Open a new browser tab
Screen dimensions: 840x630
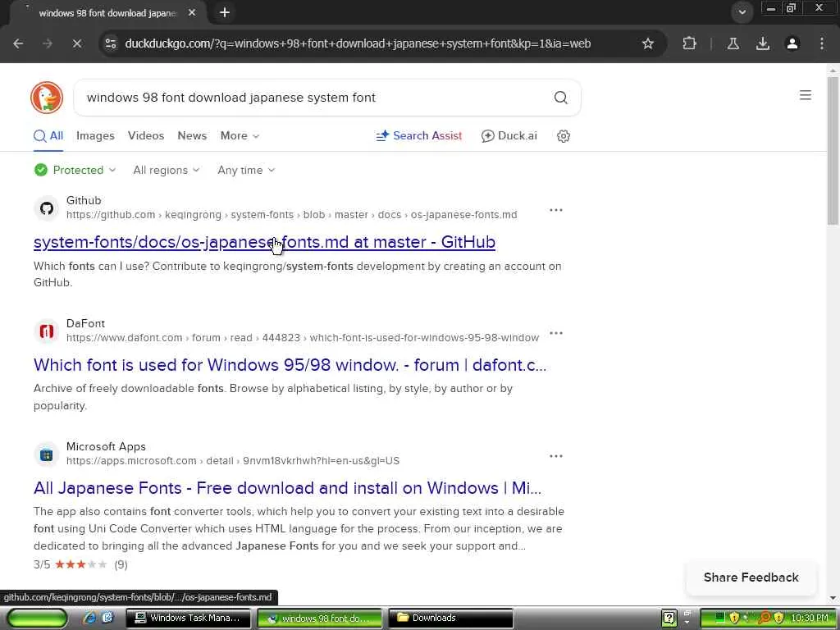coord(225,12)
